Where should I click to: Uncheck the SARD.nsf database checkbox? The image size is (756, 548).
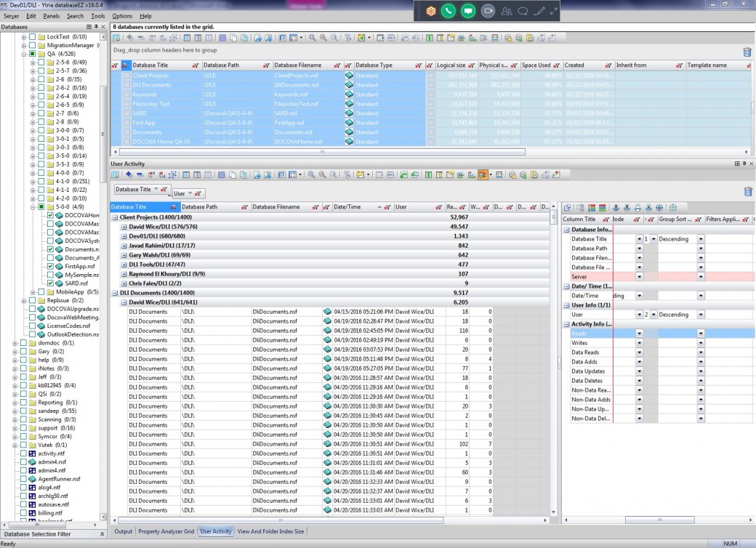click(51, 283)
